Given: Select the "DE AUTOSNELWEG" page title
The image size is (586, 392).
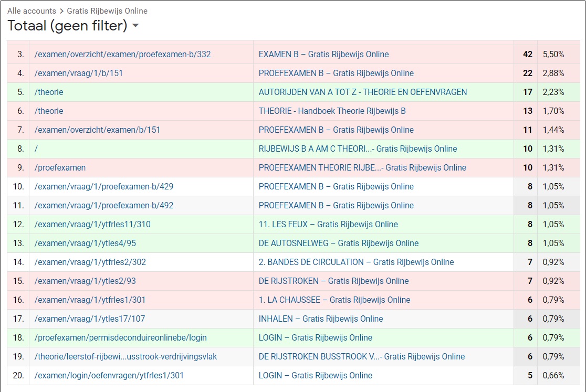Looking at the screenshot, I should click(339, 243).
